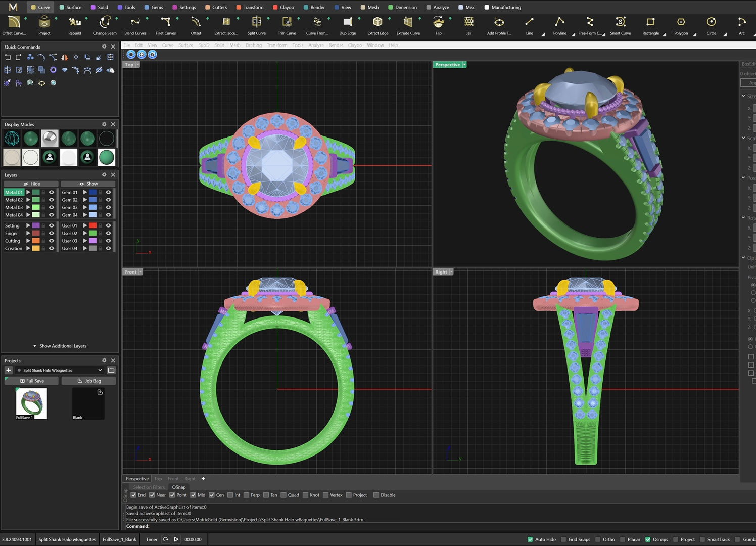
Task: Enable the Perp osnap checkbox
Action: (x=247, y=495)
